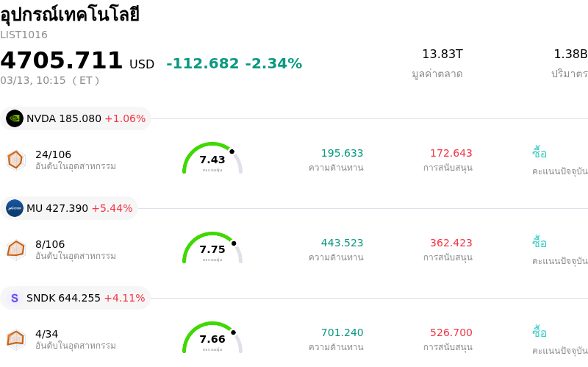
Task: Open the MU 427.390 stock chip
Action: 71,208
